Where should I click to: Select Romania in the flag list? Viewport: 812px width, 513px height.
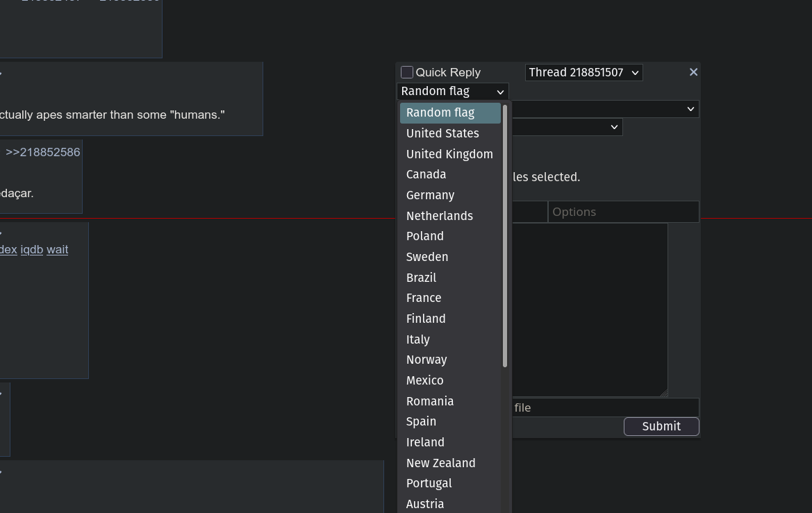tap(450, 401)
